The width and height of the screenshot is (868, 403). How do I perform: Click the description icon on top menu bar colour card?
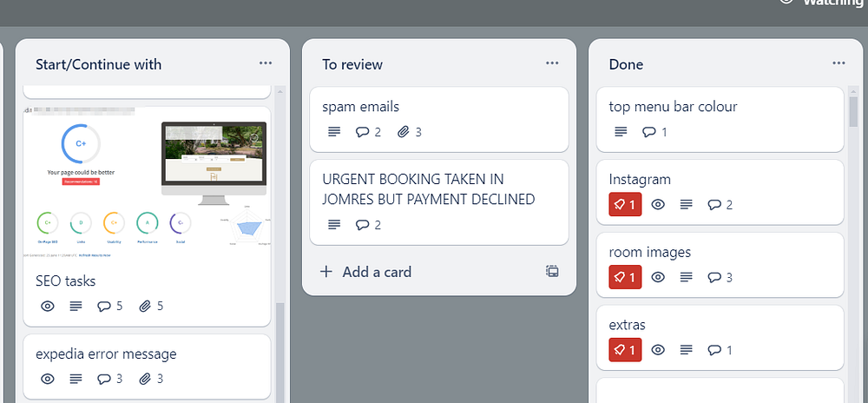[x=621, y=132]
